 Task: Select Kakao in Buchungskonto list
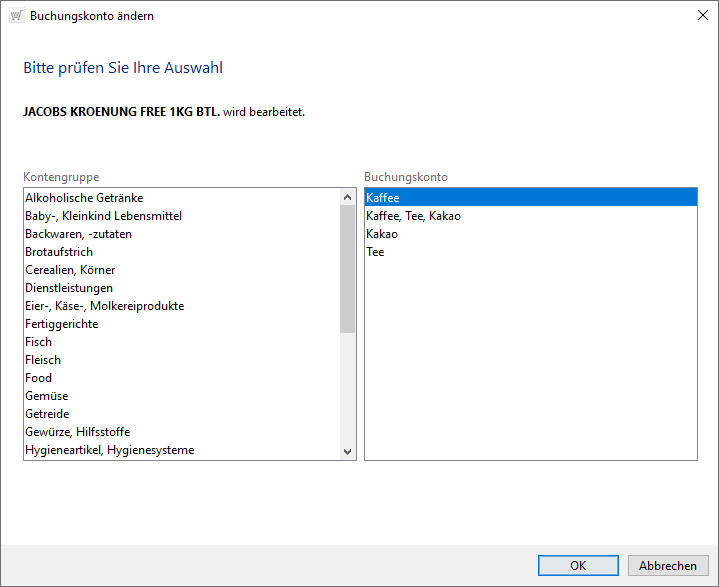point(382,234)
